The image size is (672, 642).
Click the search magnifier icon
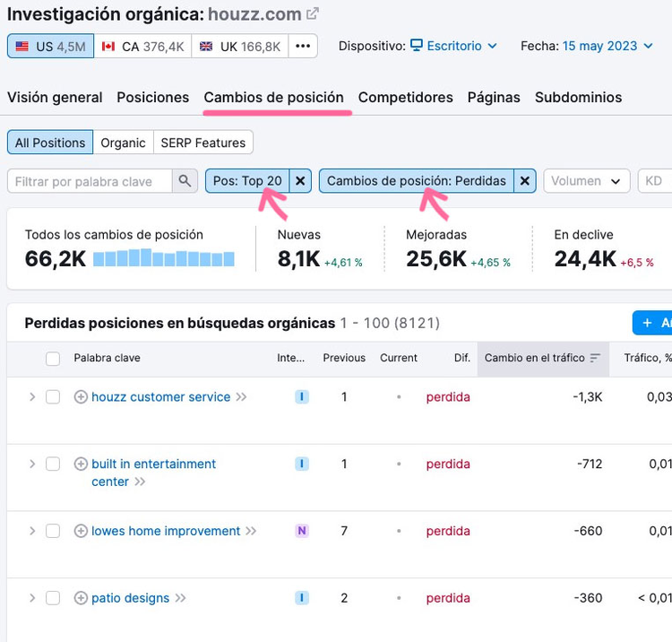[x=185, y=181]
